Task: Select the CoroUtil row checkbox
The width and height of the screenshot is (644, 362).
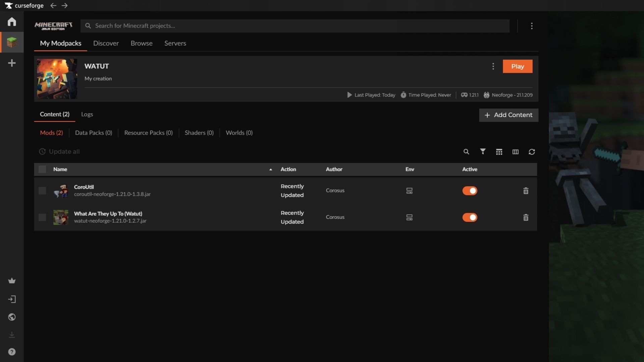Action: click(42, 191)
